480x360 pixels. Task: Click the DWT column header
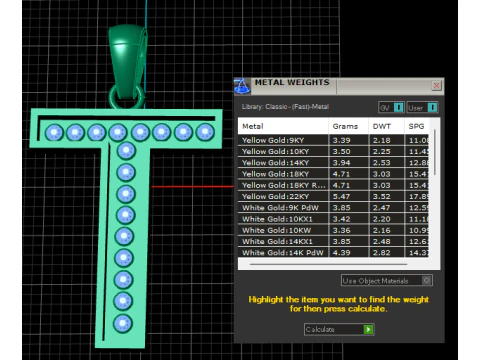[386, 126]
